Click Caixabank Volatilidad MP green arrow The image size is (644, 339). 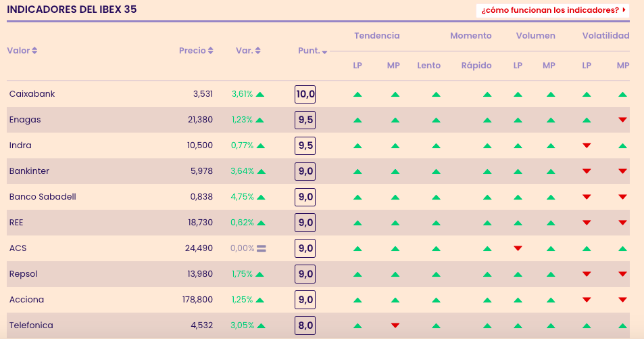[622, 95]
